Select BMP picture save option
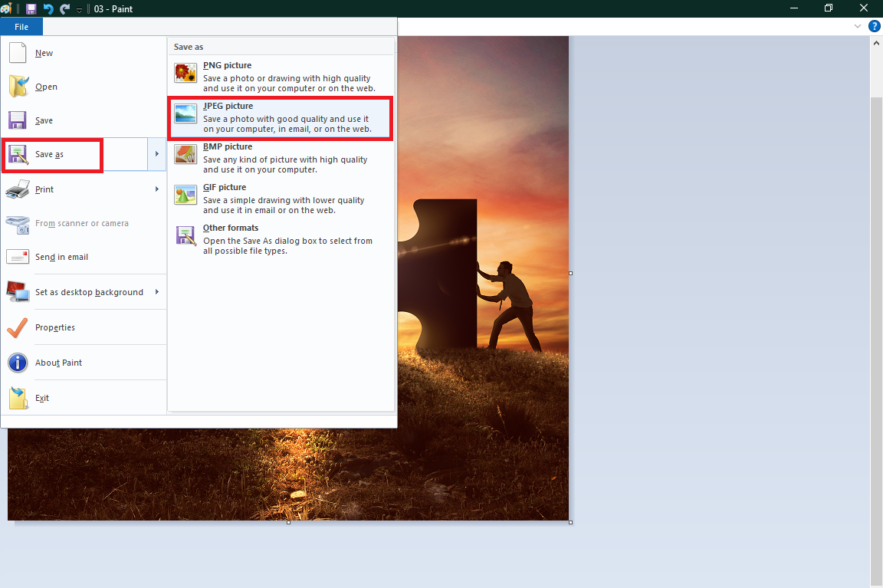This screenshot has height=588, width=883. [x=281, y=158]
